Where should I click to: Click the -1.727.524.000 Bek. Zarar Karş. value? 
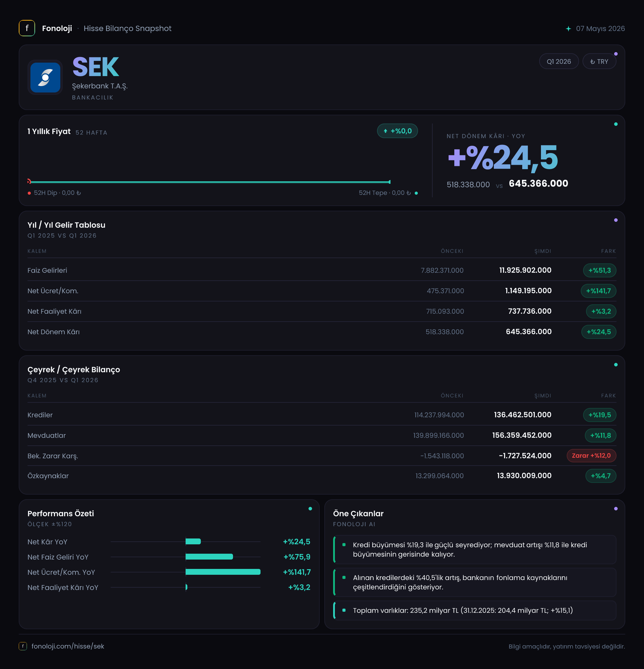point(525,456)
